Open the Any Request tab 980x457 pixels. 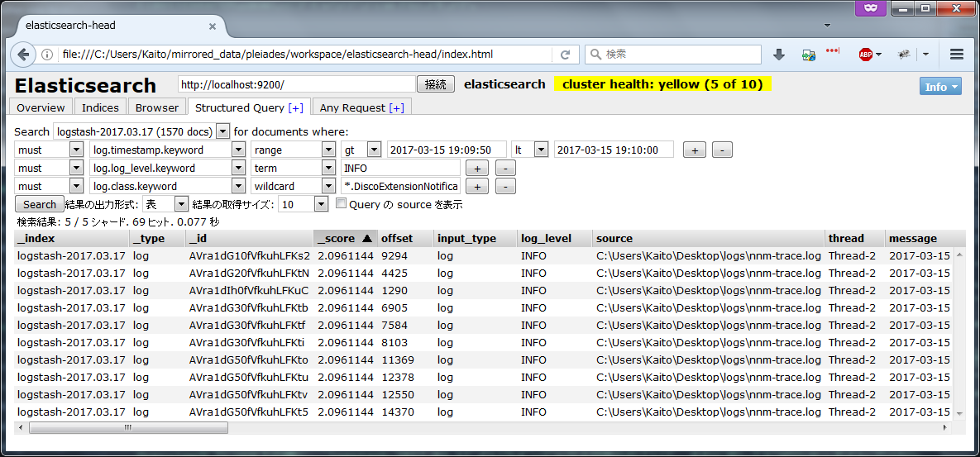coord(362,107)
